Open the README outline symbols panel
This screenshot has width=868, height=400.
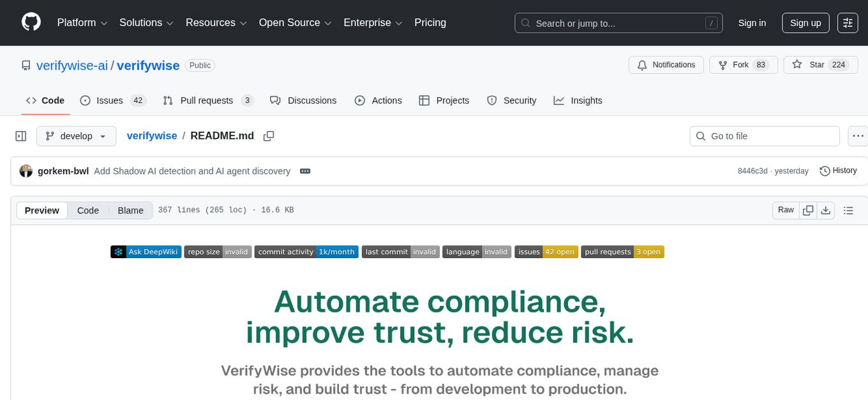(x=848, y=210)
